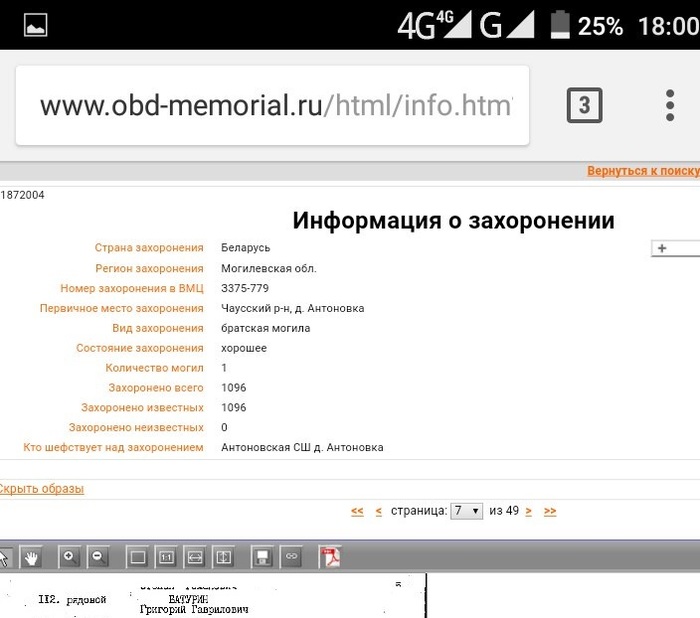Click the value 'Могилевская обл.'
This screenshot has height=618, width=700.
269,269
